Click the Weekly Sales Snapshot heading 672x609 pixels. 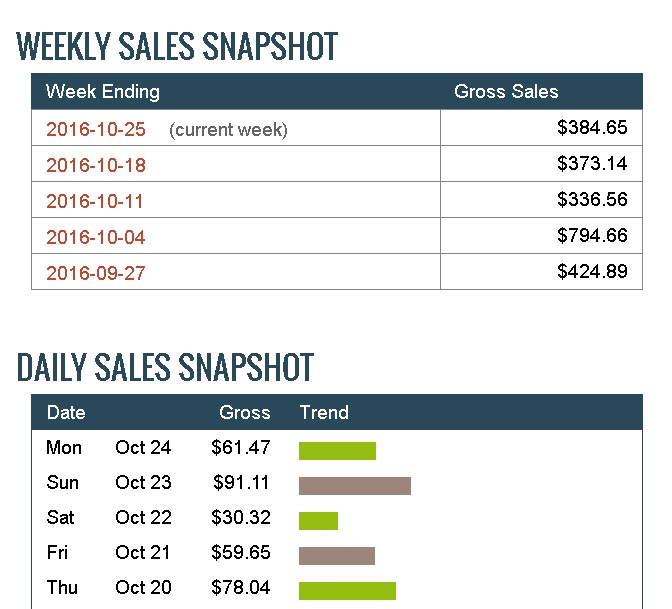click(177, 46)
